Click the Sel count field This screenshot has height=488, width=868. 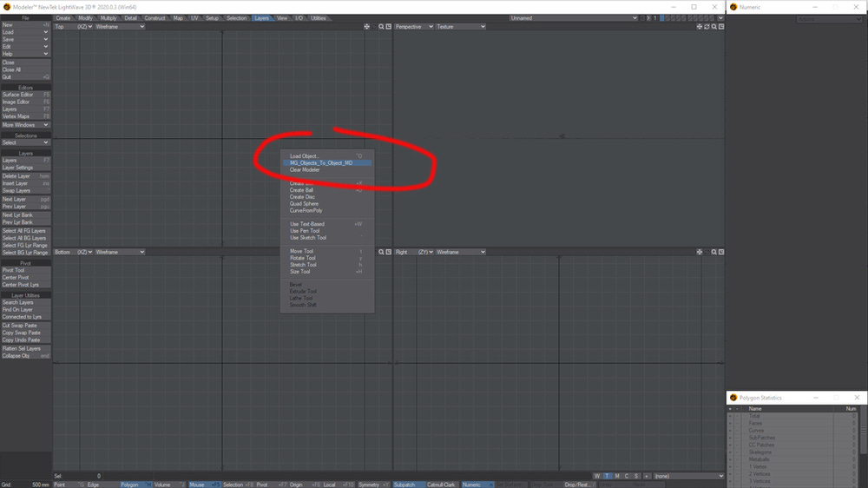(78, 476)
